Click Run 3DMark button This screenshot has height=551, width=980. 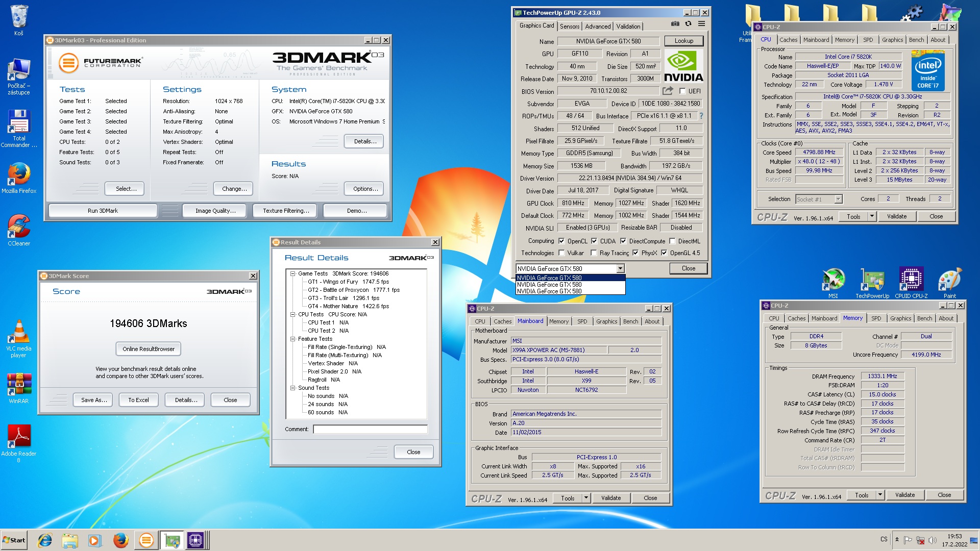click(103, 211)
